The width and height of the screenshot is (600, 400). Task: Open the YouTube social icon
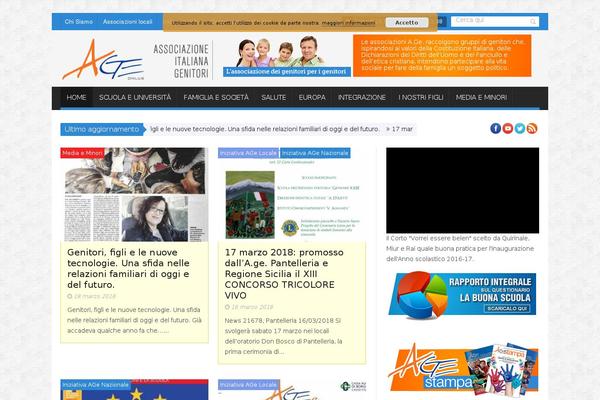click(x=507, y=128)
